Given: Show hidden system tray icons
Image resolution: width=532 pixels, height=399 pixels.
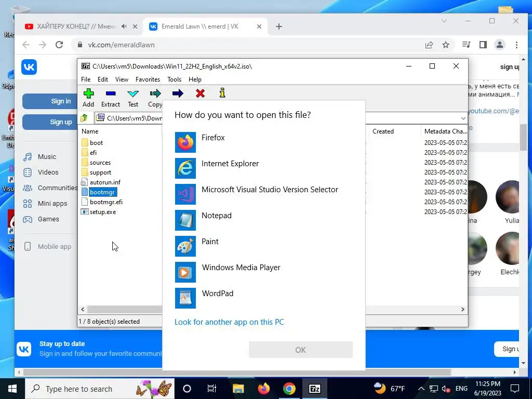Looking at the screenshot, I should pos(421,389).
